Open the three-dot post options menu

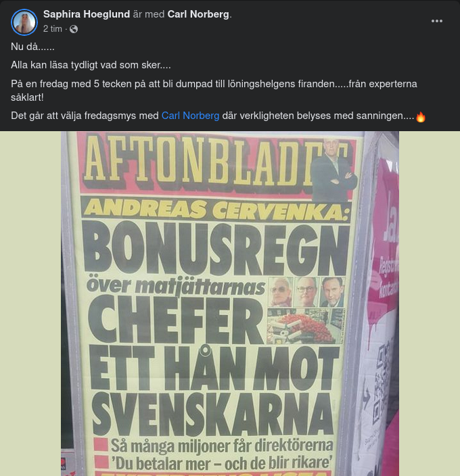[436, 21]
